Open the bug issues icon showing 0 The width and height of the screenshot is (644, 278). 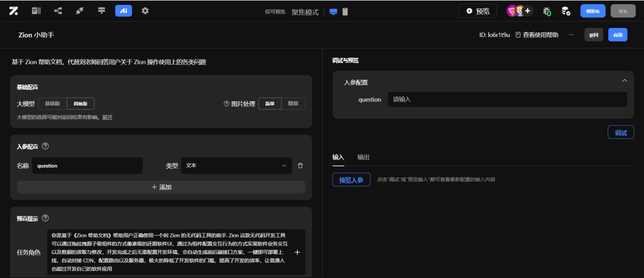(x=547, y=11)
